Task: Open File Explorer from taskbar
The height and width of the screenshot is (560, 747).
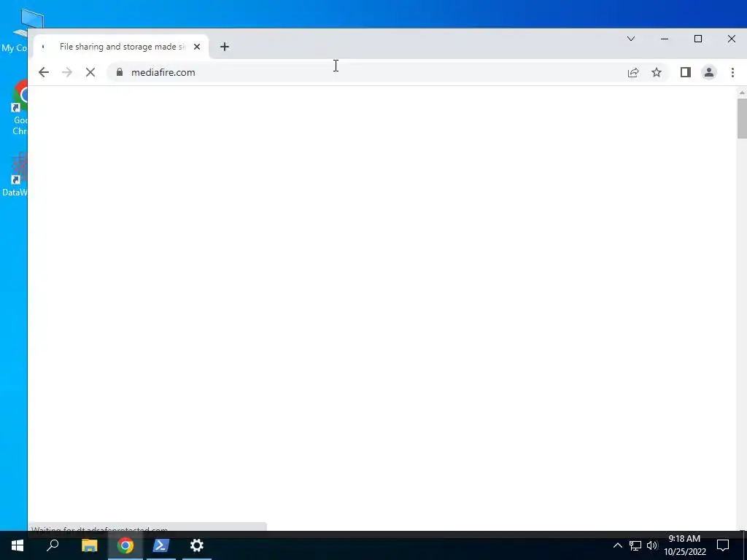Action: (89, 545)
